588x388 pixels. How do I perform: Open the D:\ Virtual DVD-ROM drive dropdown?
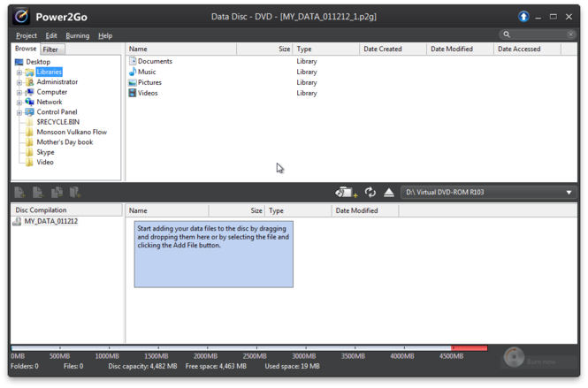(x=489, y=193)
